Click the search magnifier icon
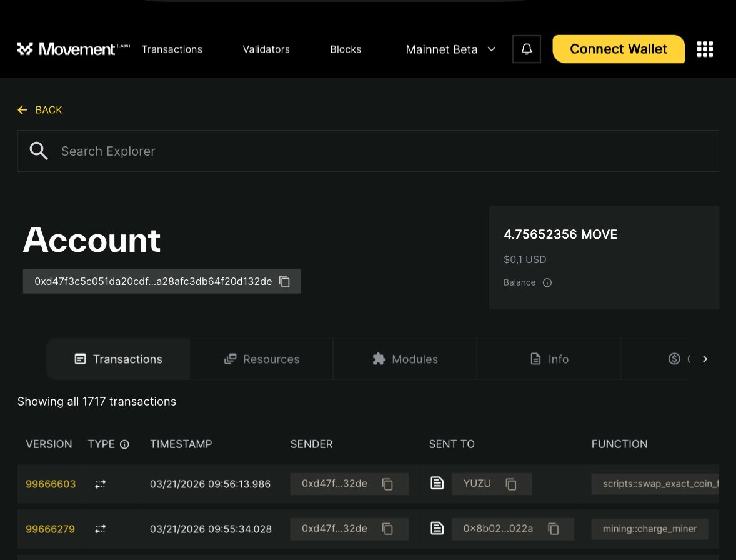 click(x=39, y=151)
